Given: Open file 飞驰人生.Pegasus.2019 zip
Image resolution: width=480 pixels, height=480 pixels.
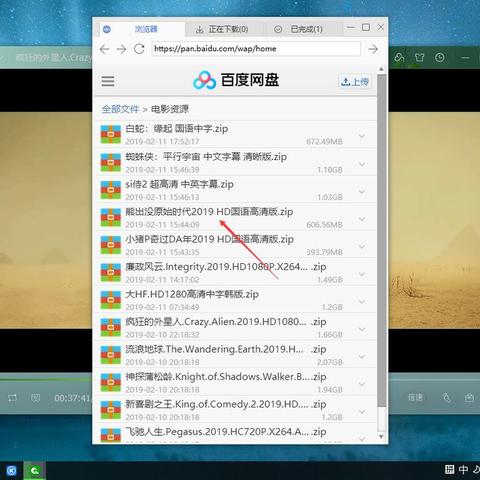Looking at the screenshot, I should [x=226, y=432].
